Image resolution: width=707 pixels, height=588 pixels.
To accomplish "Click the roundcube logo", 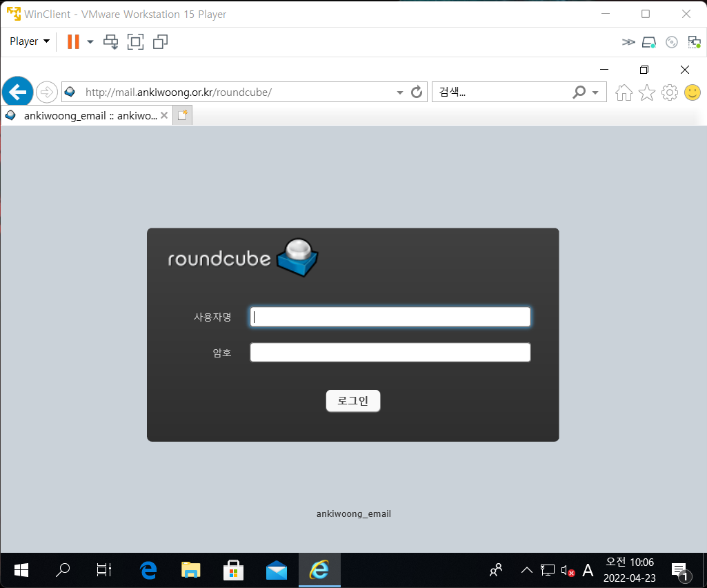I will [x=243, y=257].
